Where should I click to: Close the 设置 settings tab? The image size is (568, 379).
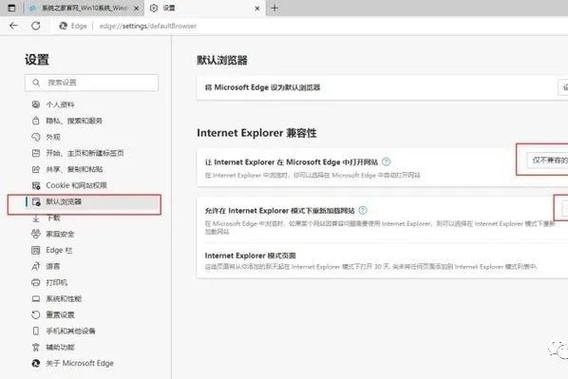[x=257, y=8]
